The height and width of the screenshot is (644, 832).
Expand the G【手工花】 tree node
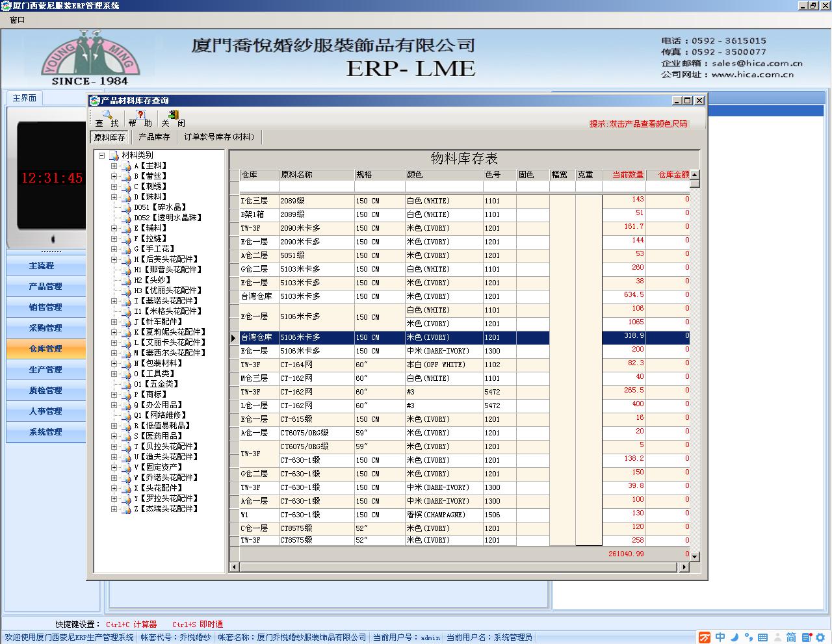tap(114, 249)
